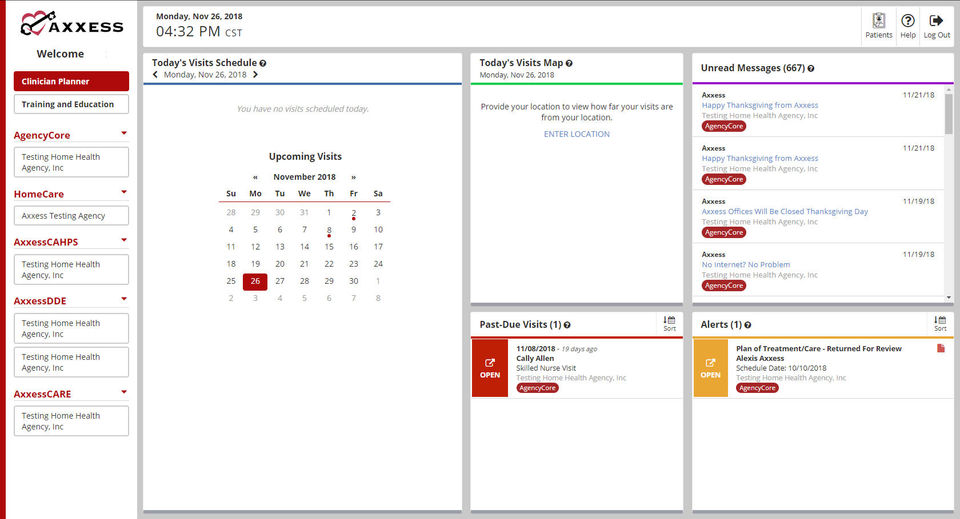Click AgencyCore tag on Plan of Treatment alert

coord(757,388)
